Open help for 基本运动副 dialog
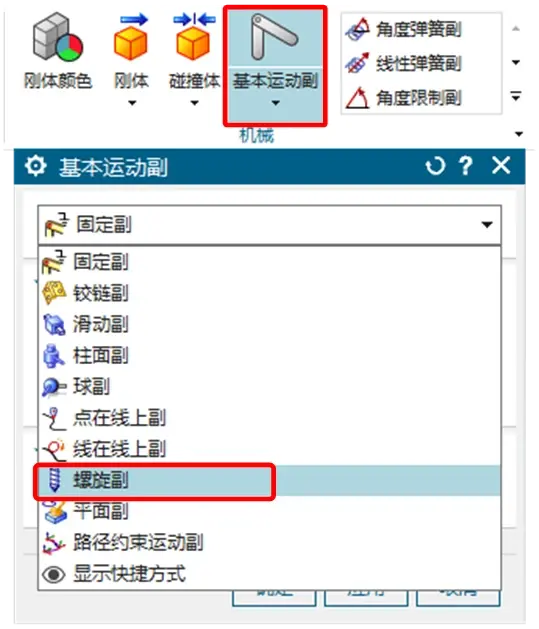 point(466,166)
